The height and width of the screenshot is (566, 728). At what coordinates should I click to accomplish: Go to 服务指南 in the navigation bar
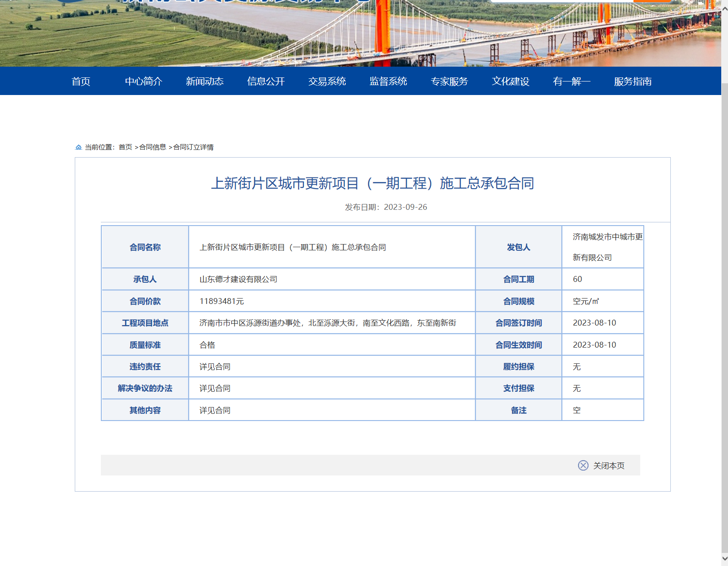[633, 82]
